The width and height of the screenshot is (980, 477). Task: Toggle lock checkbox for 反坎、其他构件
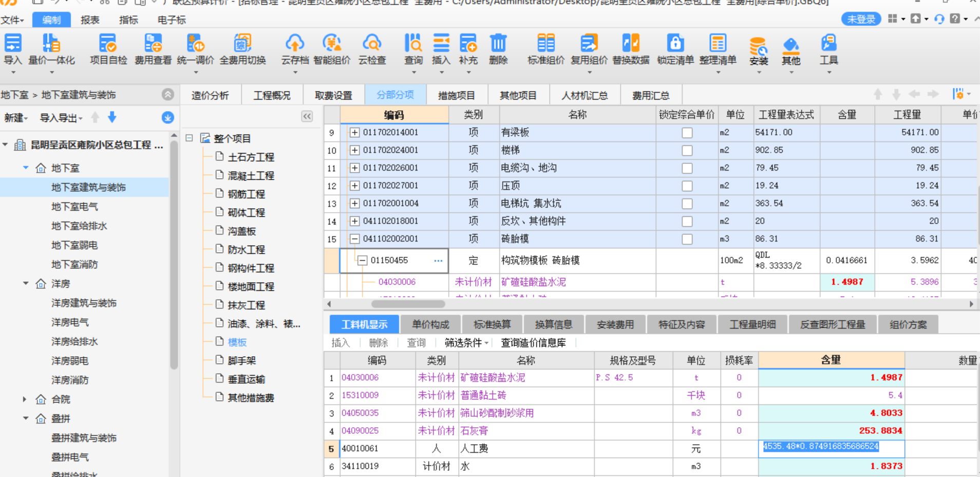(x=687, y=222)
